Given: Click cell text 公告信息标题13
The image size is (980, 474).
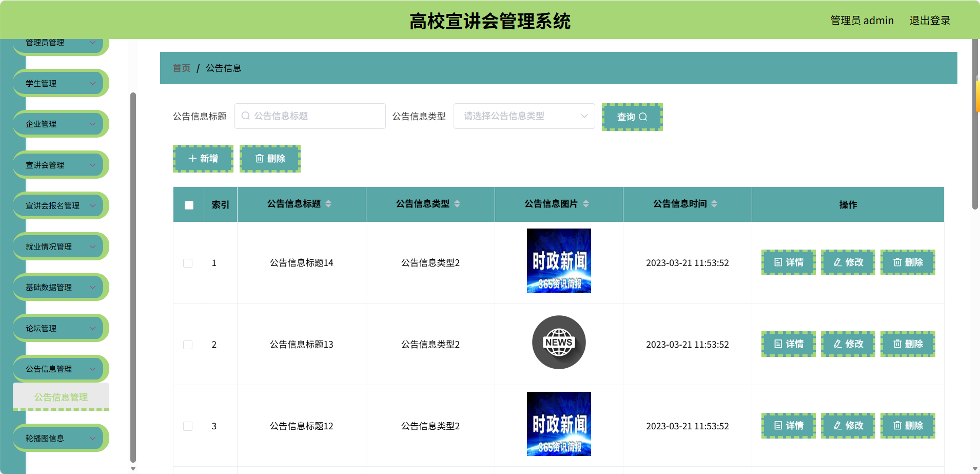Looking at the screenshot, I should point(302,345).
